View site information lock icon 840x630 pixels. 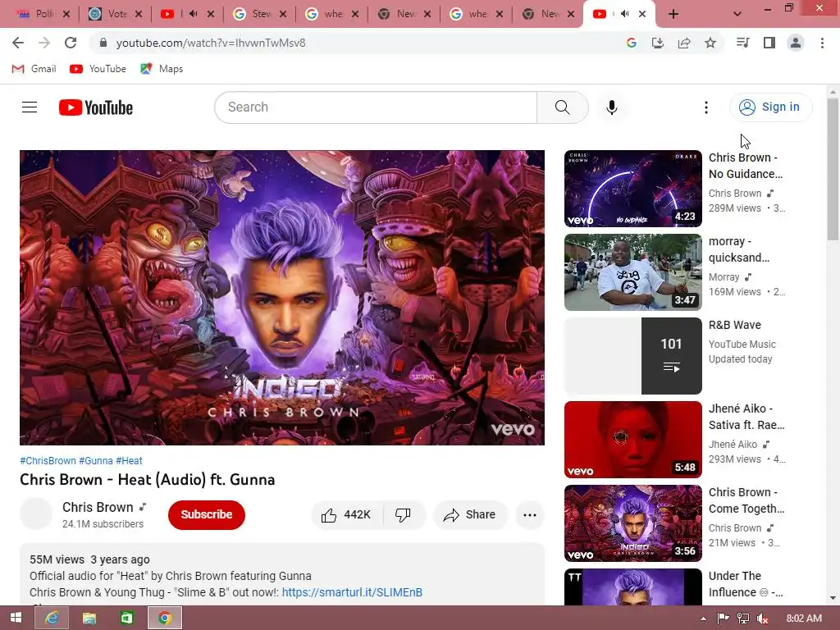point(103,43)
